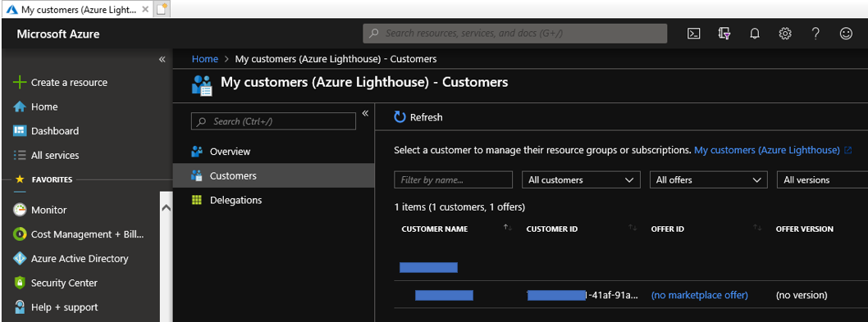
Task: Click the Help + support icon
Action: [20, 307]
